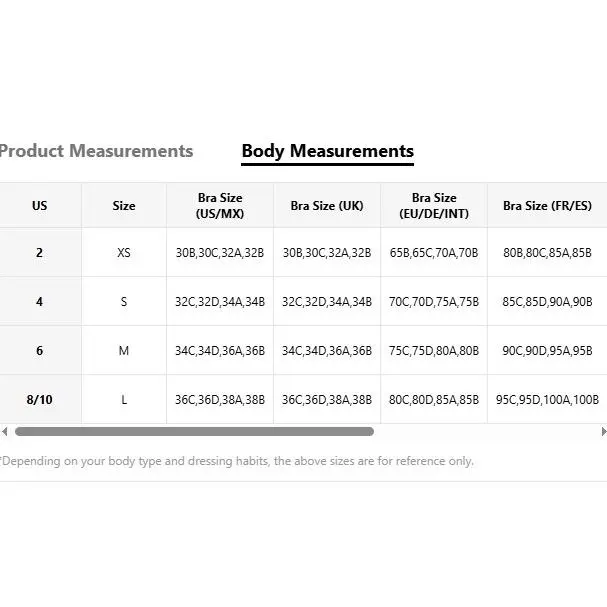Click the US column header
This screenshot has height=607, width=607.
click(x=40, y=206)
